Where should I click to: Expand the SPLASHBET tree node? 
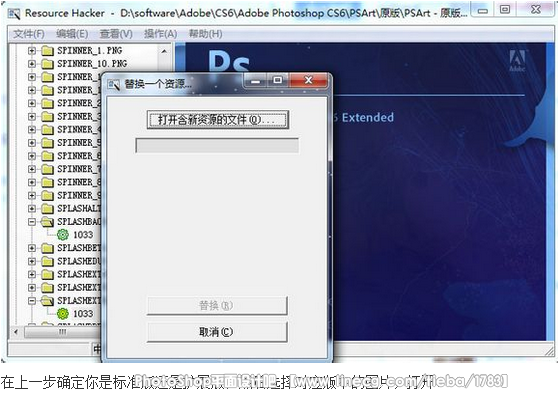tap(32, 248)
